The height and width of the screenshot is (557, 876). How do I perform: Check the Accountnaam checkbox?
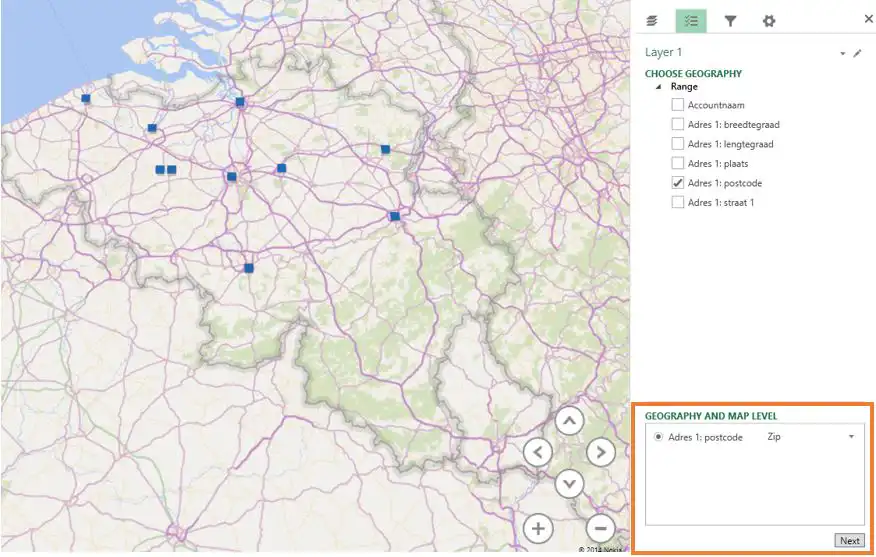point(678,105)
